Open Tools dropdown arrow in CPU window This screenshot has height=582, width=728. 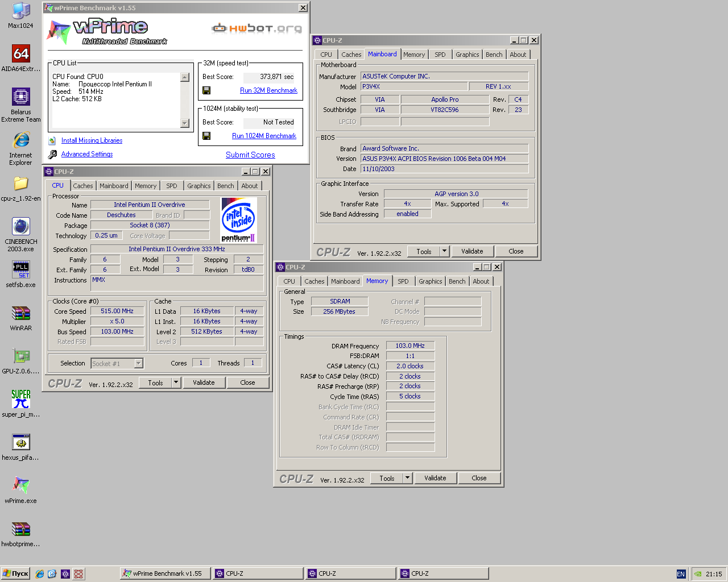pyautogui.click(x=176, y=383)
